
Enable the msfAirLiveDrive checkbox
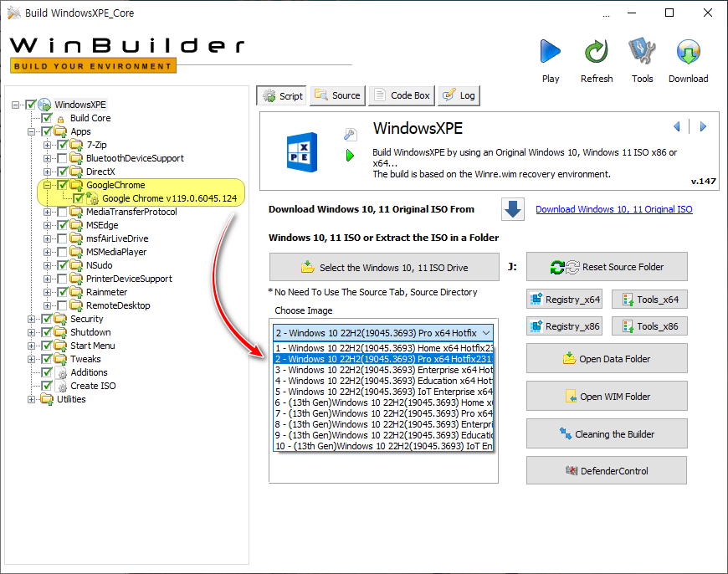tap(62, 238)
